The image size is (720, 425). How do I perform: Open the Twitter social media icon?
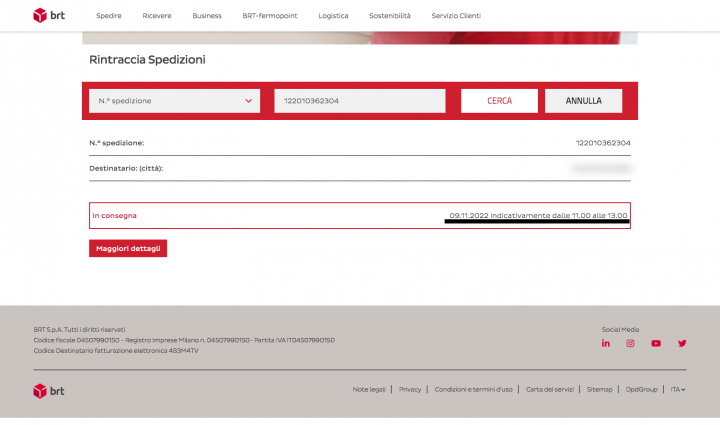pos(682,343)
